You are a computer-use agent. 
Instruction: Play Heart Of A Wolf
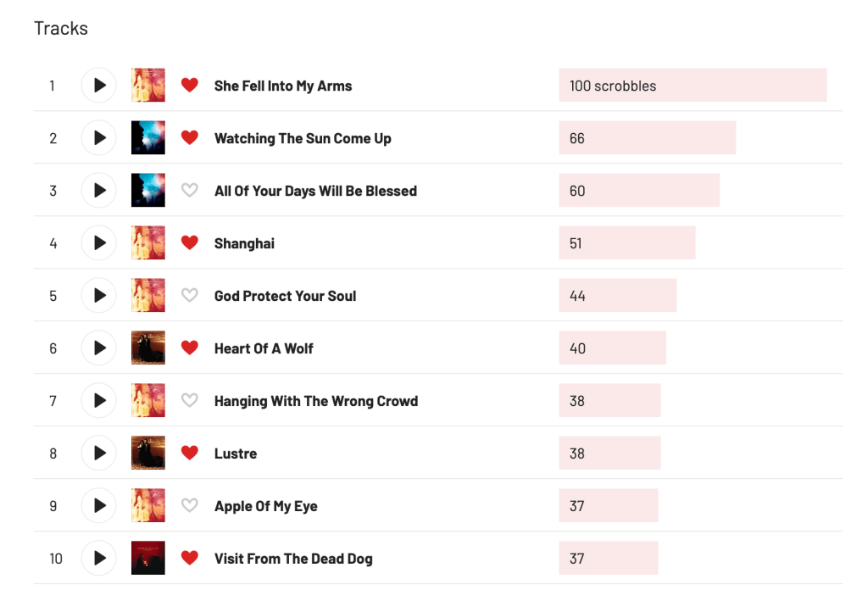click(99, 348)
